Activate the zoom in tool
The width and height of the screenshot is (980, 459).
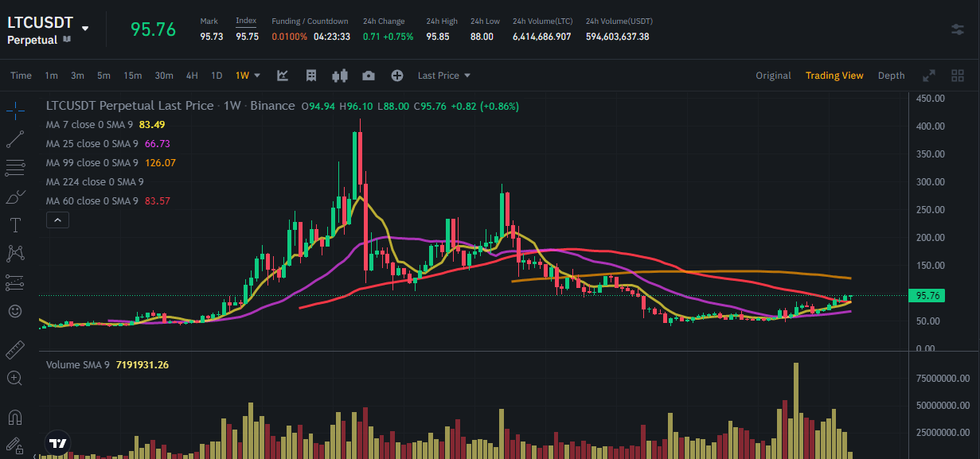[x=15, y=378]
